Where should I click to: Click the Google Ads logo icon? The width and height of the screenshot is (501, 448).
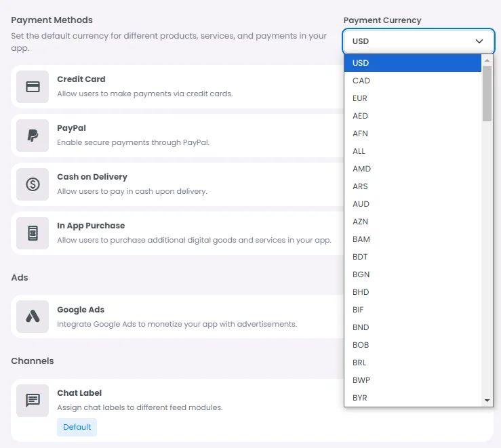point(33,317)
